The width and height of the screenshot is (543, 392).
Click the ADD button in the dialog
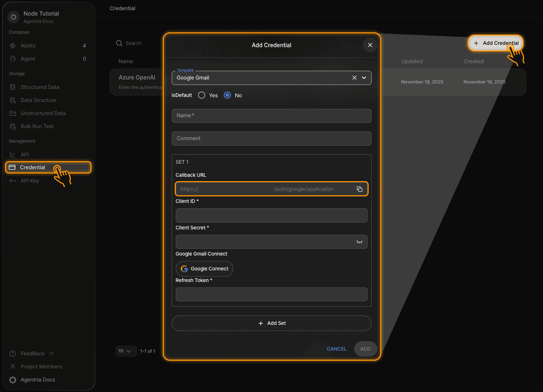tap(365, 349)
